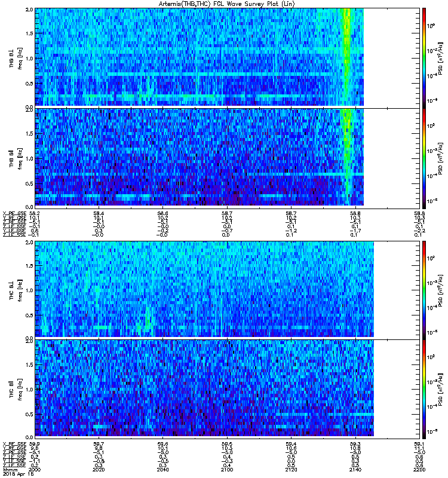Click the PSD color bar beside the THB B⊥ panel

424,57
